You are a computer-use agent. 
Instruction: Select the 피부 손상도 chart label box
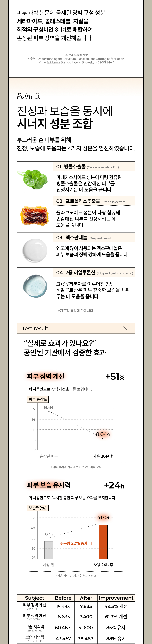[x=38, y=399]
